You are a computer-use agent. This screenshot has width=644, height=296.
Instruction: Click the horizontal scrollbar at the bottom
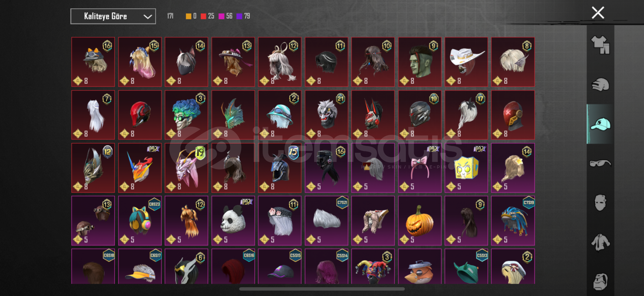322,289
